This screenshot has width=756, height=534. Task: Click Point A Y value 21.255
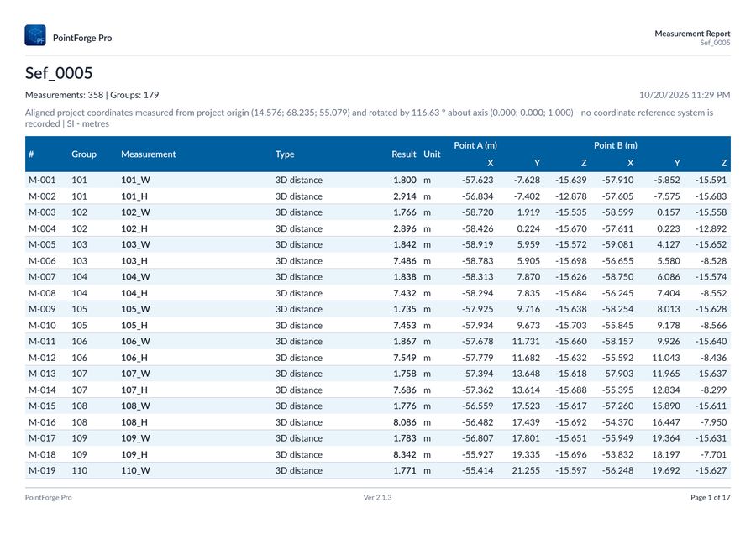[x=526, y=471]
